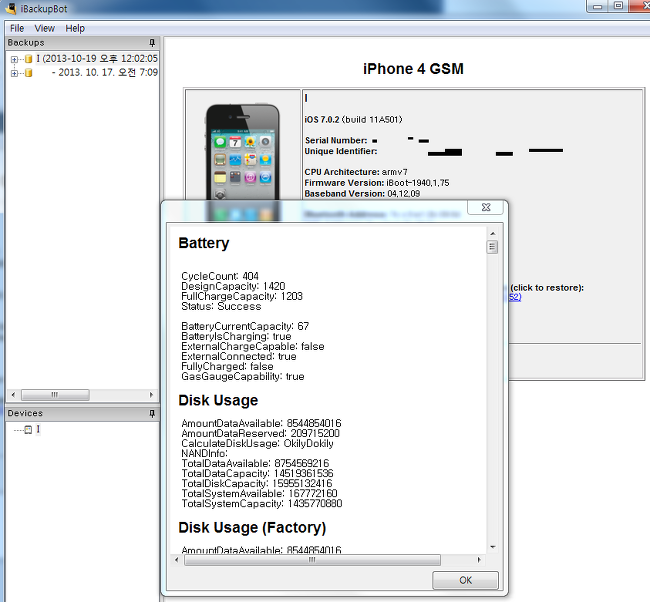Click the 'ExternalConnected: true' line
Image resolution: width=650 pixels, height=602 pixels.
pos(239,356)
